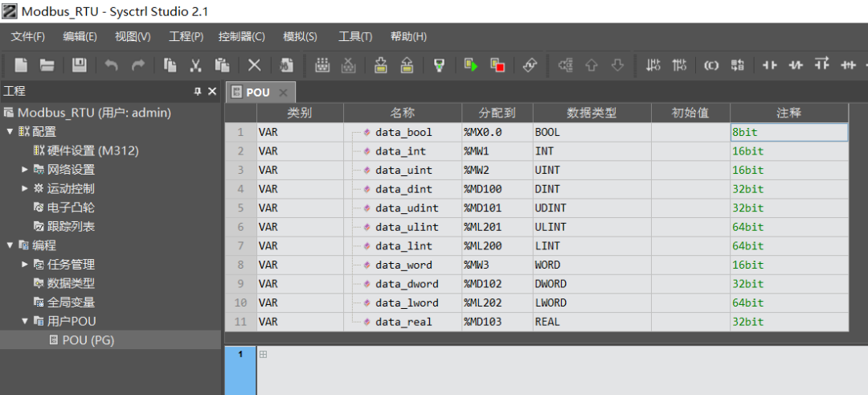The height and width of the screenshot is (395, 868).
Task: Click the ULINT data type cell
Action: tap(592, 227)
